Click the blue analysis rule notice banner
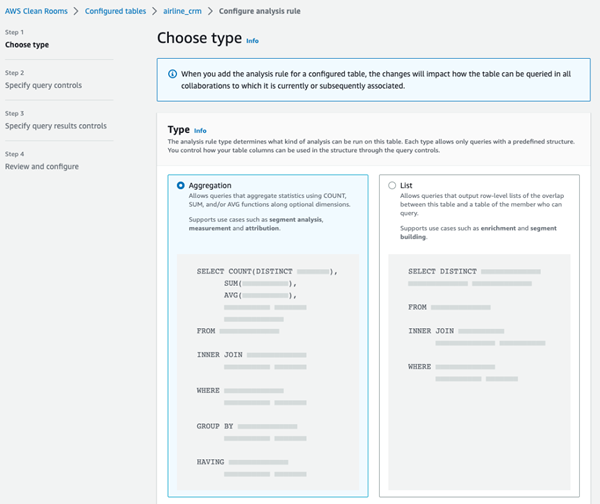The height and width of the screenshot is (504, 600). [x=380, y=80]
